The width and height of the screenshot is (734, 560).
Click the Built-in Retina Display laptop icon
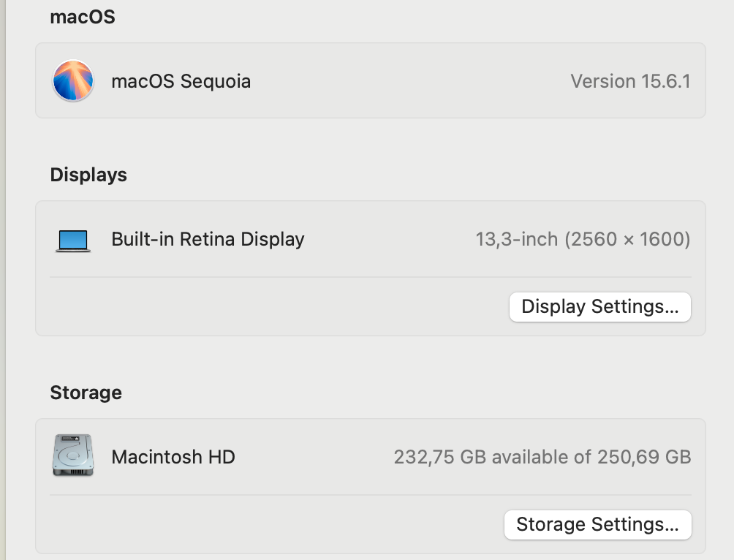point(73,241)
